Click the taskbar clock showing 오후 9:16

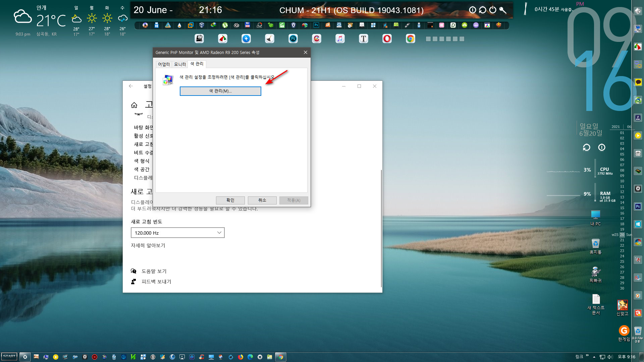pyautogui.click(x=627, y=357)
